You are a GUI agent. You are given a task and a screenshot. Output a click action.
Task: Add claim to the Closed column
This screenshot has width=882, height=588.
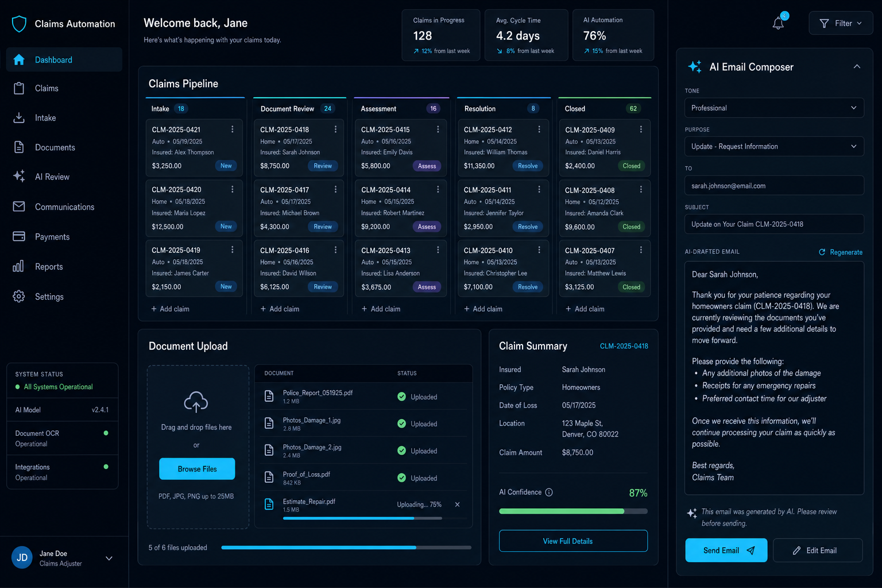(585, 309)
